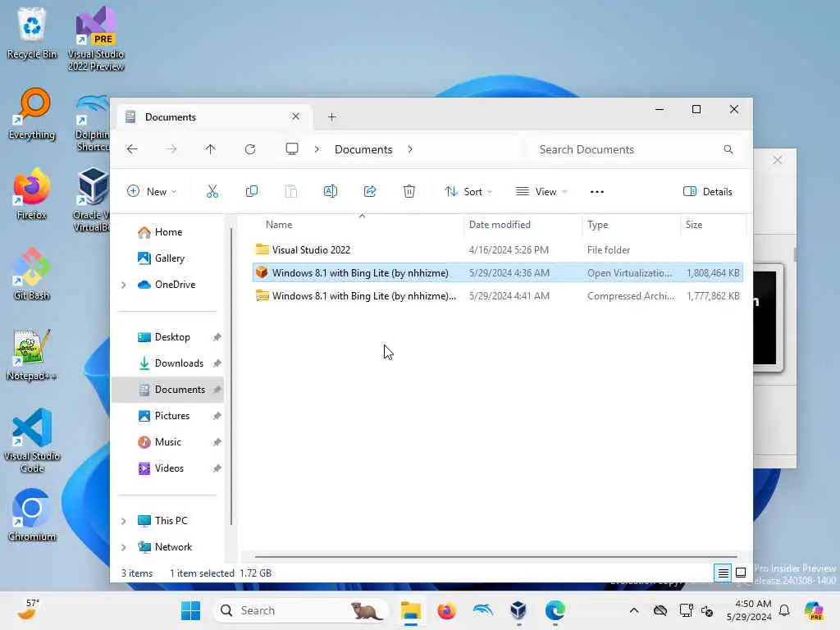The width and height of the screenshot is (840, 630).
Task: Open the Windows Start menu
Action: (x=190, y=610)
